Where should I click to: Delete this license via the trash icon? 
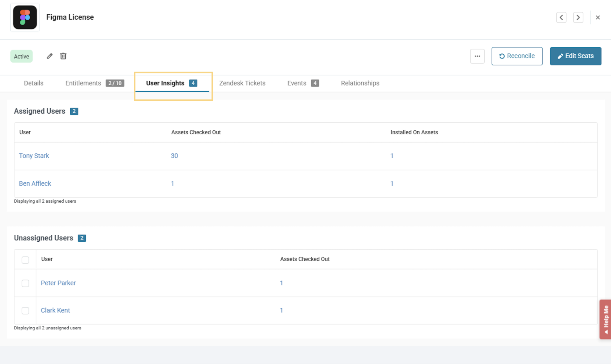[x=63, y=56]
